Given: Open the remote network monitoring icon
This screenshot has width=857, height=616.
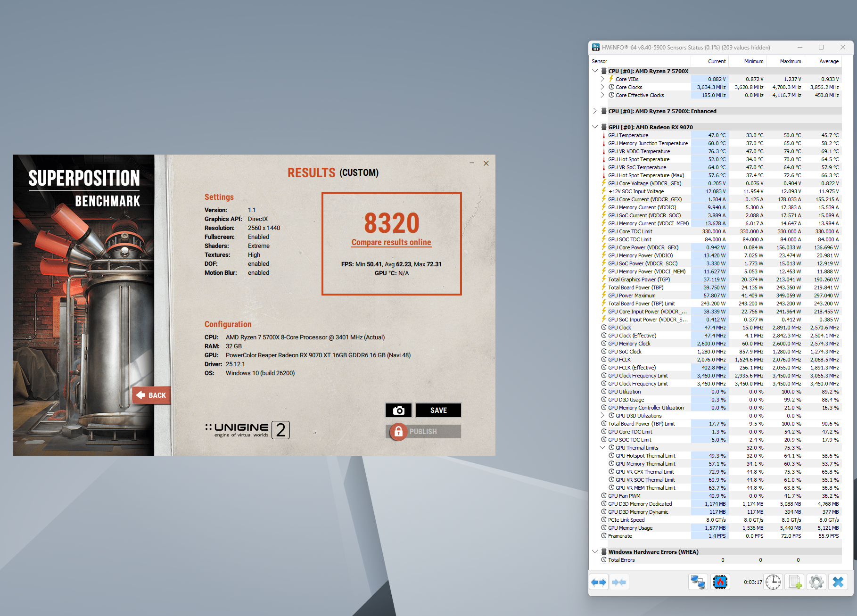Looking at the screenshot, I should [x=698, y=582].
